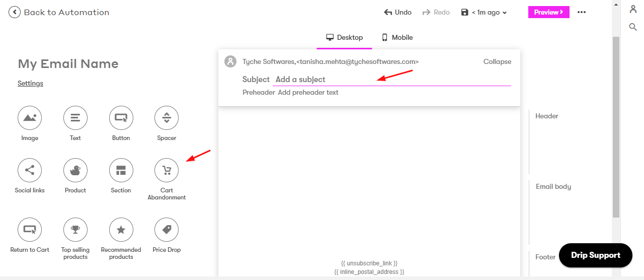644x280 pixels.
Task: Collapse the email header panel
Action: click(x=497, y=61)
